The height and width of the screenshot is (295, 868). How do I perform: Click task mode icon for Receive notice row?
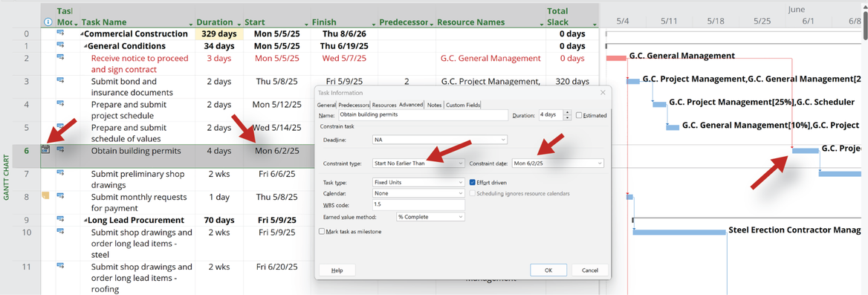click(60, 57)
